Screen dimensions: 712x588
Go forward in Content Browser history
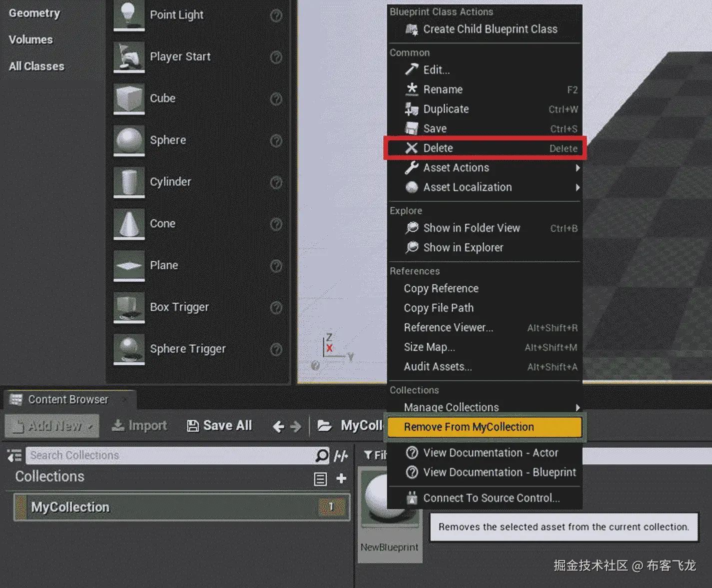pos(296,426)
